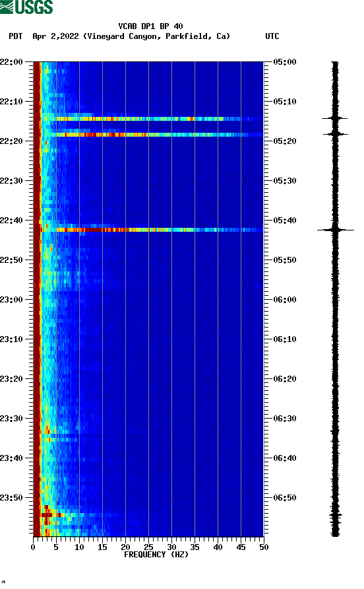
Task: Click the 06:20 UTC time label
Action: point(285,379)
